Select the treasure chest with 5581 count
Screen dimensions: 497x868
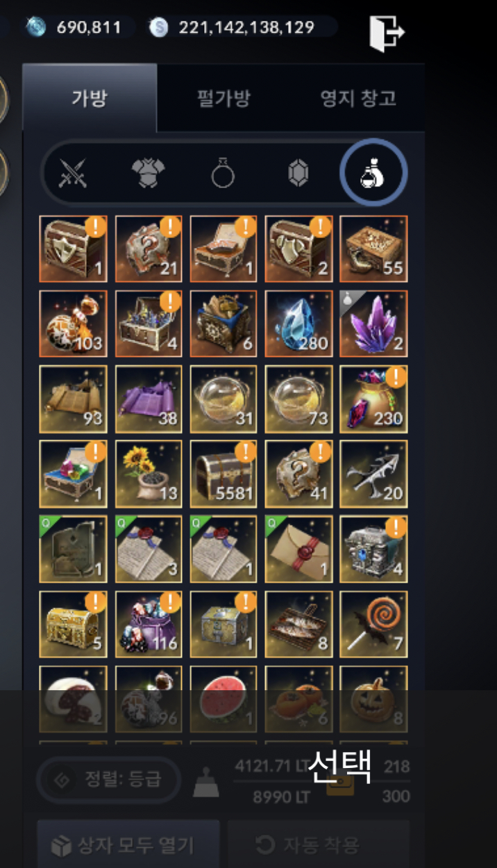(x=224, y=474)
